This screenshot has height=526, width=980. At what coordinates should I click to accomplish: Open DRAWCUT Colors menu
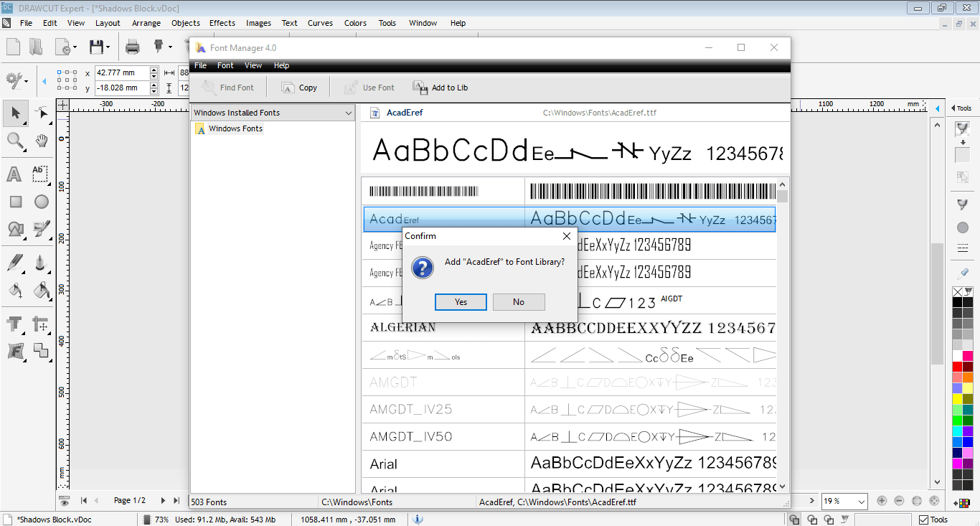[355, 23]
